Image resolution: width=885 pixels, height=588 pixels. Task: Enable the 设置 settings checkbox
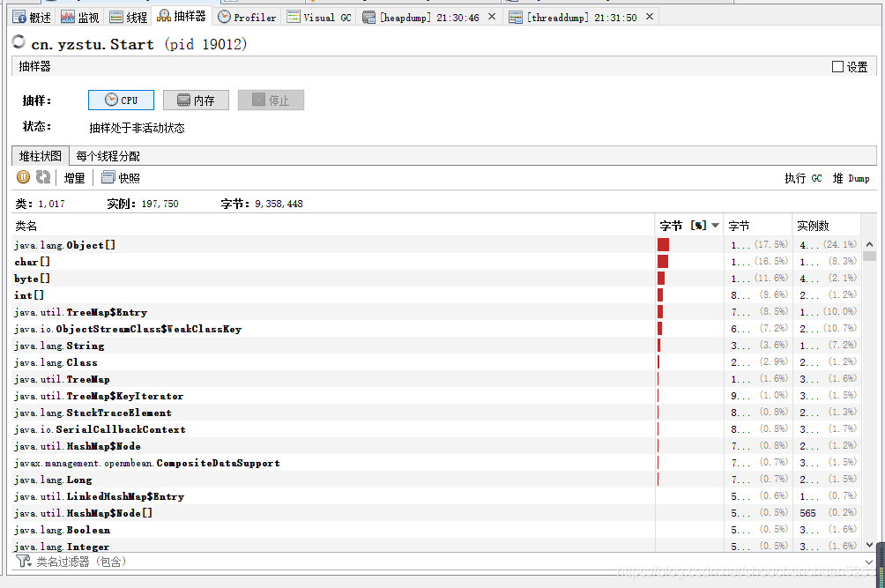pyautogui.click(x=837, y=67)
